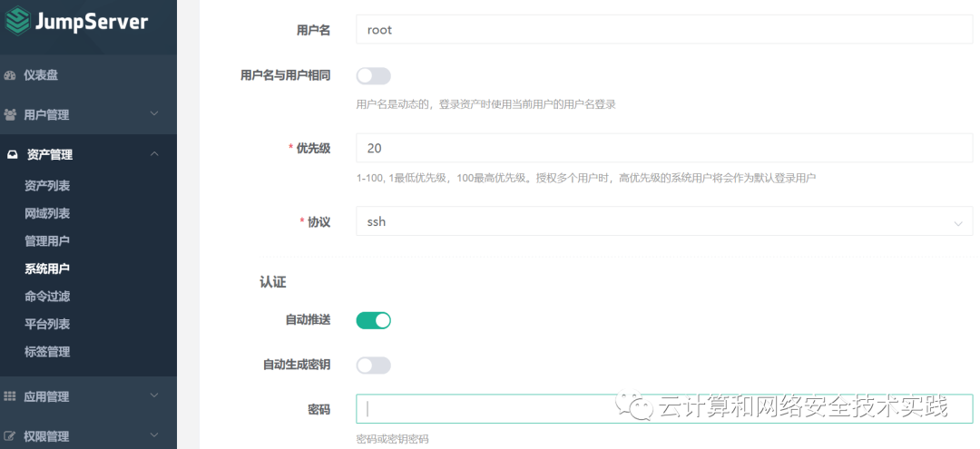Enable the 用户名与用户相同 switch
980x449 pixels.
373,76
